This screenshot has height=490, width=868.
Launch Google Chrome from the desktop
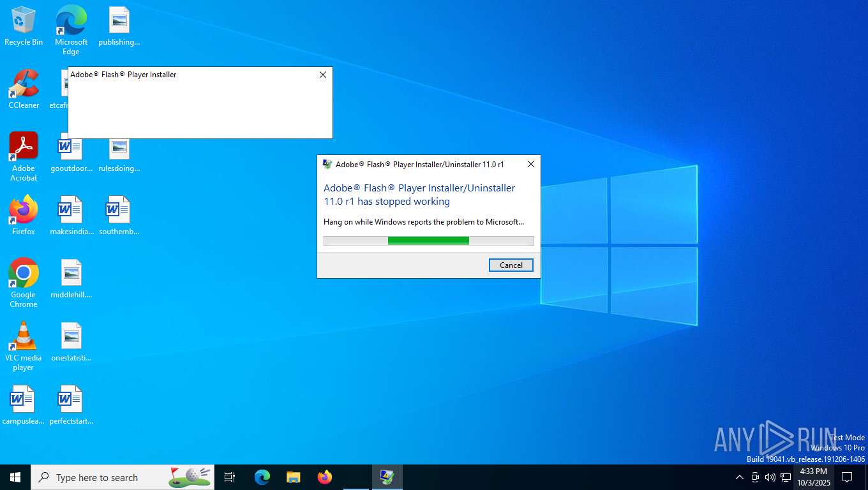(24, 283)
